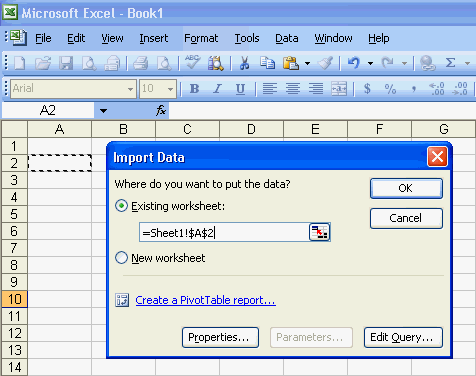The image size is (476, 376).
Task: Open the Help menu
Action: [x=379, y=38]
